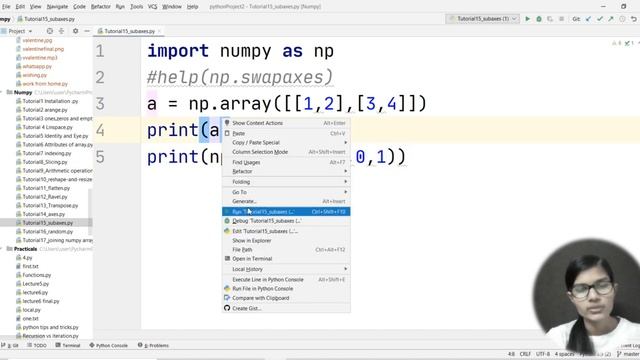
Task: Choose Show in Explorer entry
Action: click(x=286, y=240)
